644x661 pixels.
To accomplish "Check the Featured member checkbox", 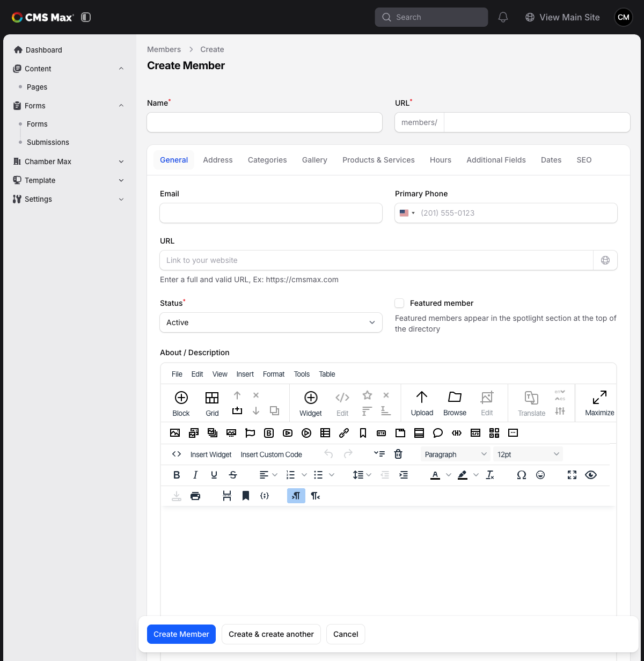I will (x=399, y=303).
